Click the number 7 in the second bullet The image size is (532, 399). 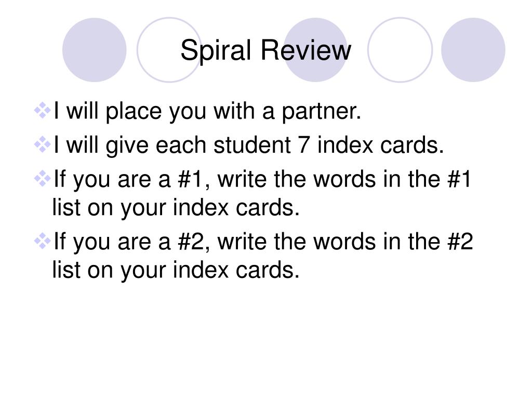303,145
